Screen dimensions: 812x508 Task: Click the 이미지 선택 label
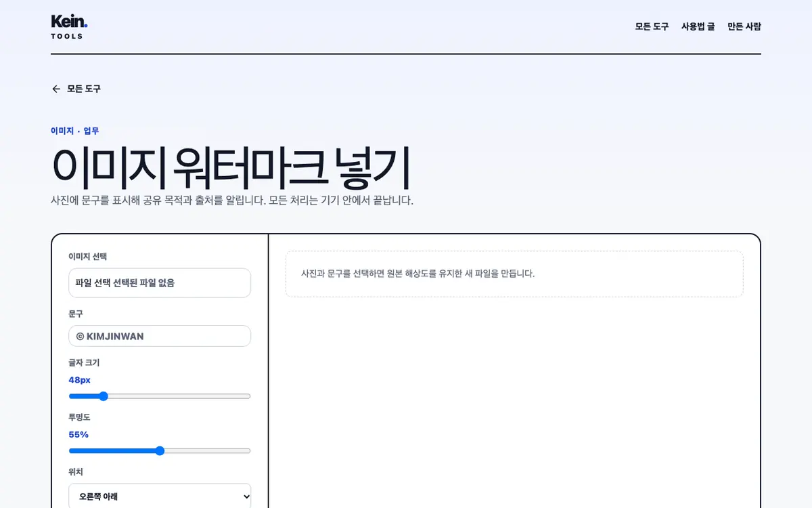[x=87, y=257]
